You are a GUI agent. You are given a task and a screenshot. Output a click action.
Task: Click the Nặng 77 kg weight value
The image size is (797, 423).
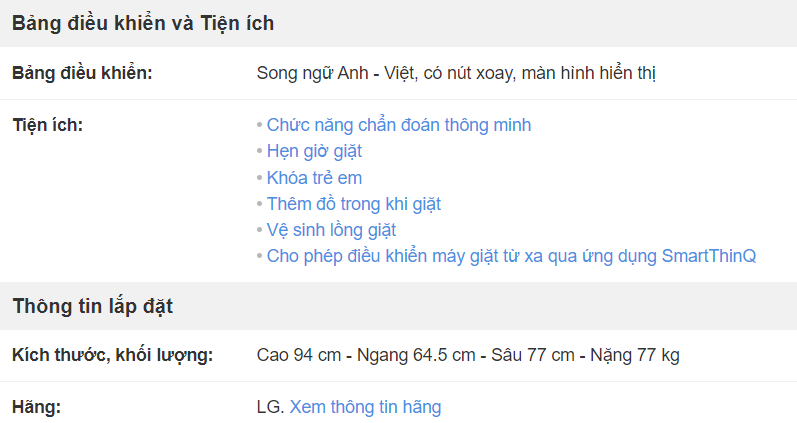click(635, 355)
